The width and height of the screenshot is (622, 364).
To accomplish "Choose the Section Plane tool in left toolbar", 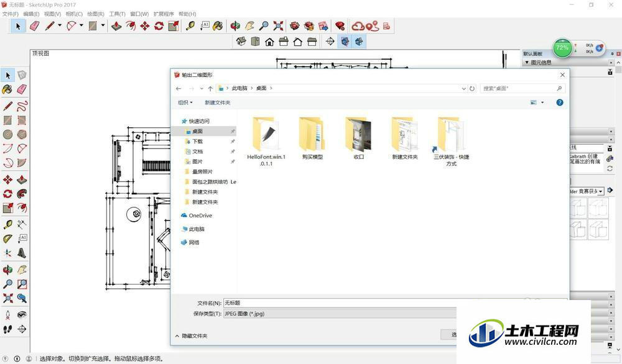I will [22, 329].
